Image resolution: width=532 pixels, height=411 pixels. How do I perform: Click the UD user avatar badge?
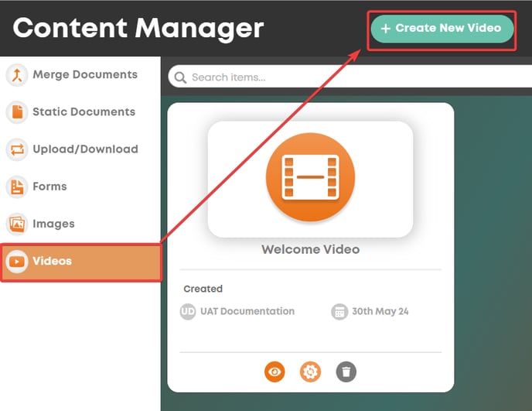pos(188,311)
